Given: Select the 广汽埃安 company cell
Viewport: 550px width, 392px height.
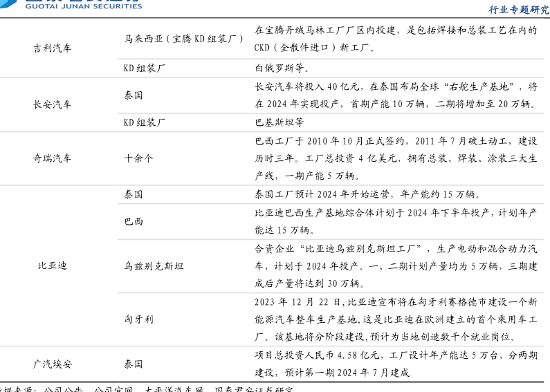Looking at the screenshot, I should (x=52, y=364).
